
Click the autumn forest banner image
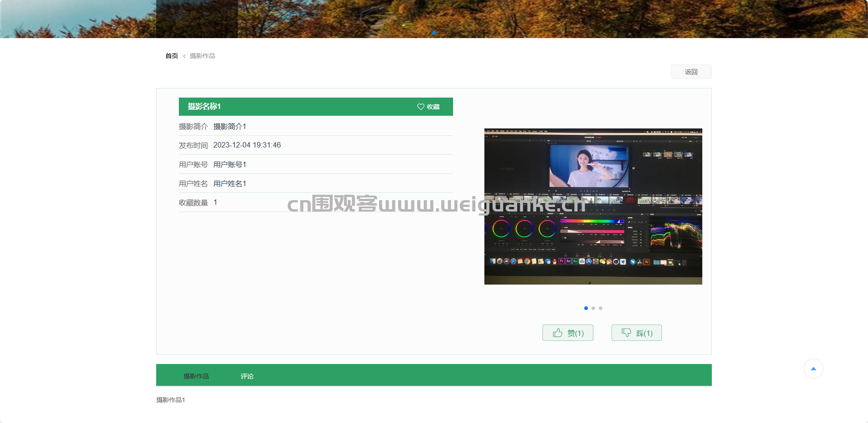pos(545,18)
